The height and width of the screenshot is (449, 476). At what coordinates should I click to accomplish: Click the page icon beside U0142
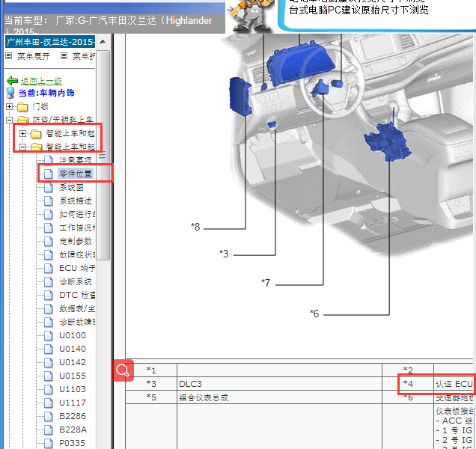[48, 362]
